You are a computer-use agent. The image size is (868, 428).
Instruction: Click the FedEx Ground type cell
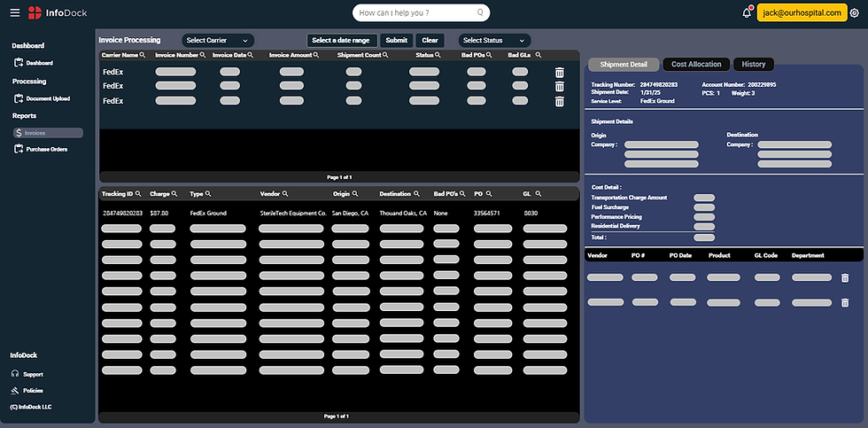click(x=208, y=214)
